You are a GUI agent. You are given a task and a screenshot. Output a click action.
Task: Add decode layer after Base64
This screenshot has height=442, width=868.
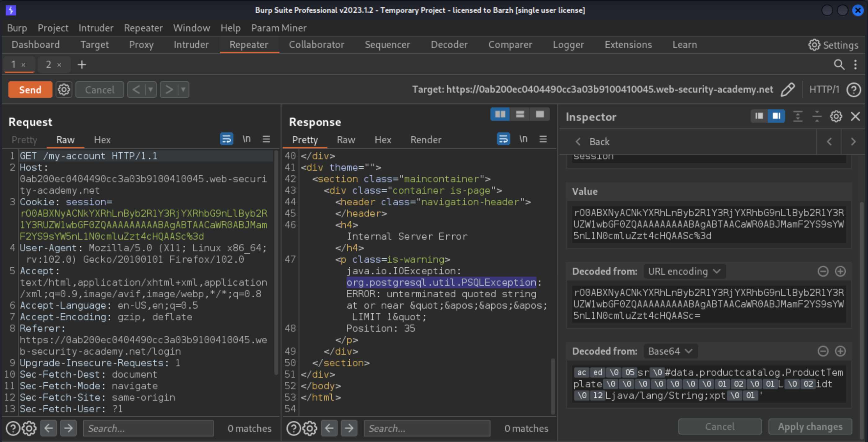[840, 351]
